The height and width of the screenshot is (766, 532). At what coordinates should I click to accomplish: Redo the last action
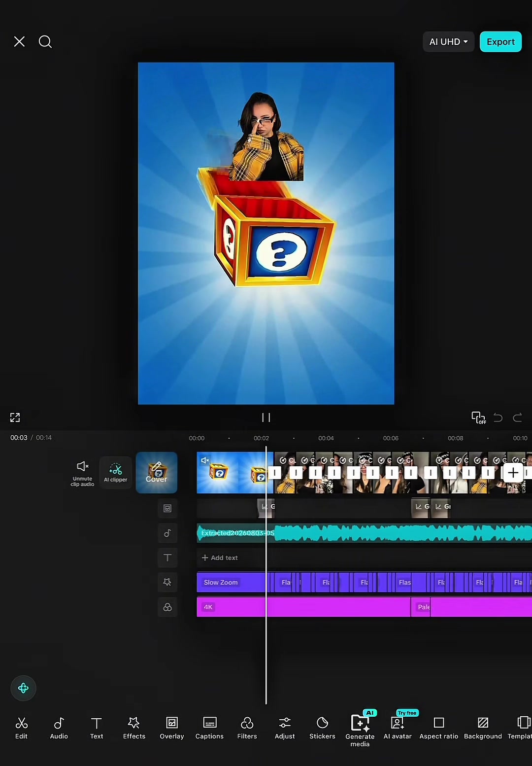tap(517, 418)
